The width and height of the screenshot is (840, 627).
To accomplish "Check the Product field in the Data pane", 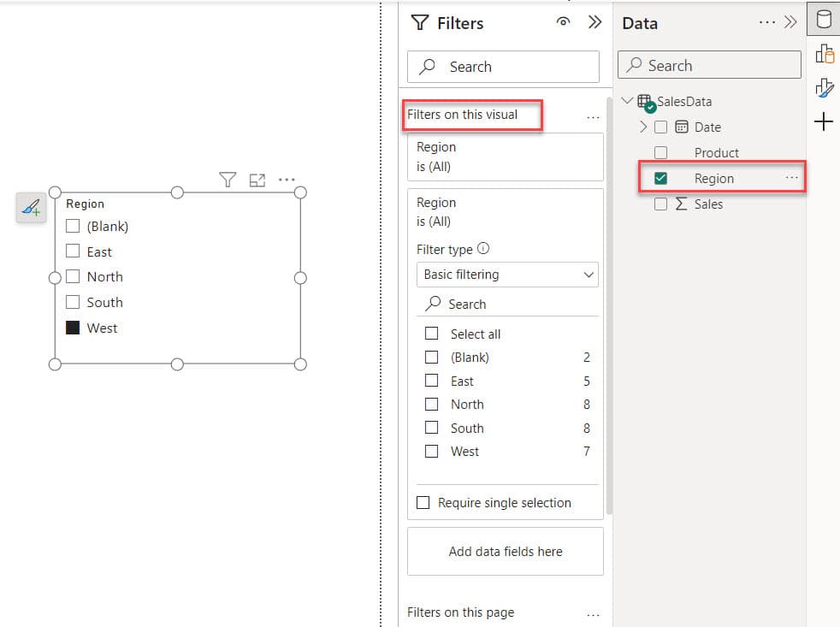I will pos(661,153).
